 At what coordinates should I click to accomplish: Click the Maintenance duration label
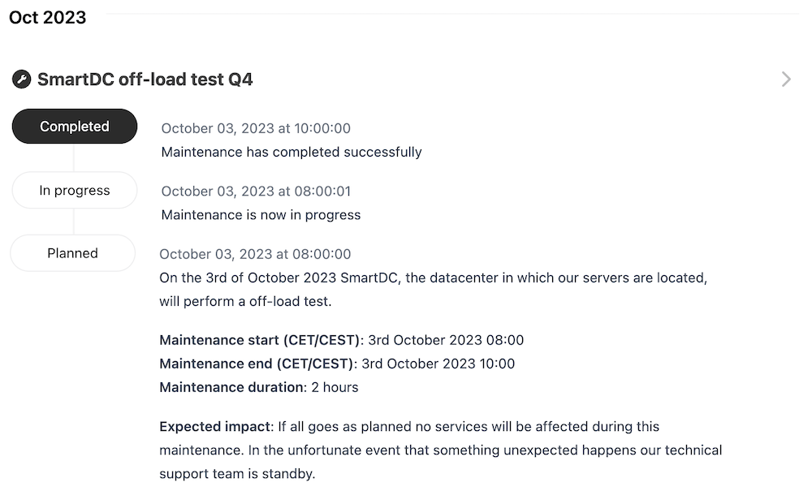click(x=231, y=387)
